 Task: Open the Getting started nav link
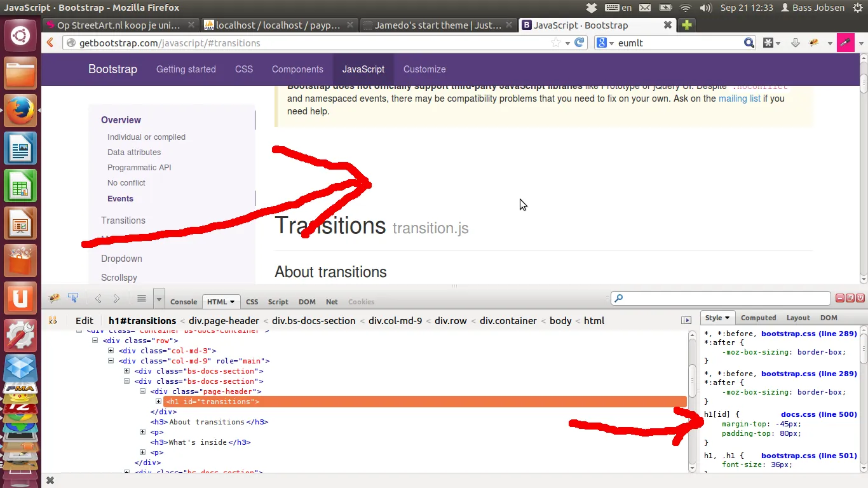[x=186, y=69]
